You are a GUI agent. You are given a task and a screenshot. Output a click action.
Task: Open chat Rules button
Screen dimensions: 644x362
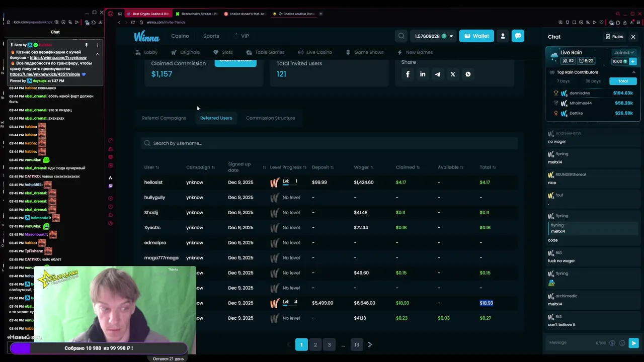(x=614, y=37)
